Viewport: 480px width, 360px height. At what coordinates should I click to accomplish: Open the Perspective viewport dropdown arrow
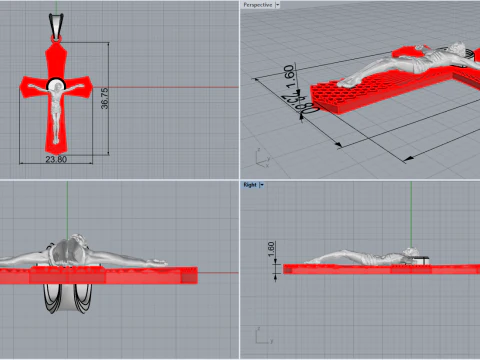tap(277, 5)
